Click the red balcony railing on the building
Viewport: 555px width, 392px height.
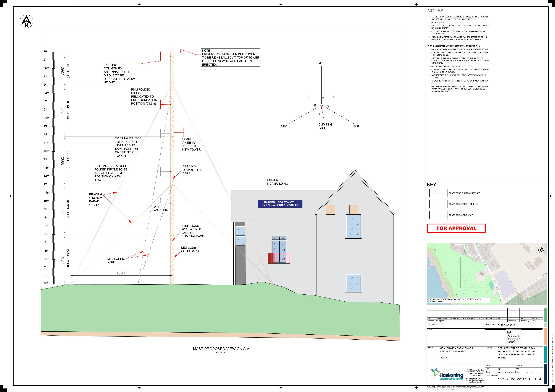point(279,258)
